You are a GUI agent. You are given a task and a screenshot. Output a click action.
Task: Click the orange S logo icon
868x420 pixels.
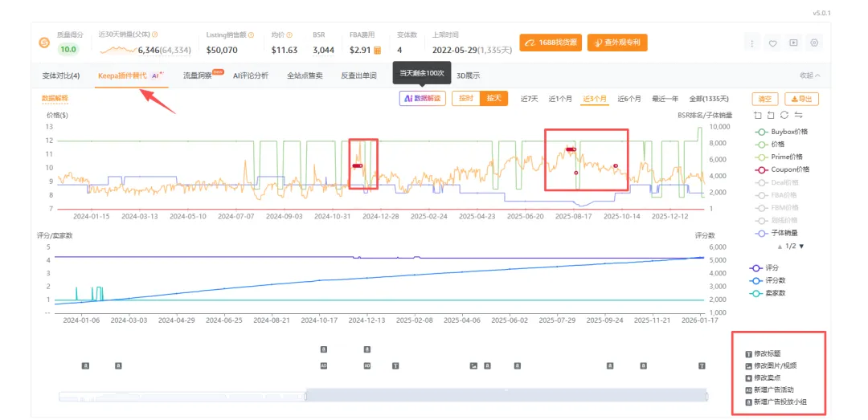coord(44,43)
